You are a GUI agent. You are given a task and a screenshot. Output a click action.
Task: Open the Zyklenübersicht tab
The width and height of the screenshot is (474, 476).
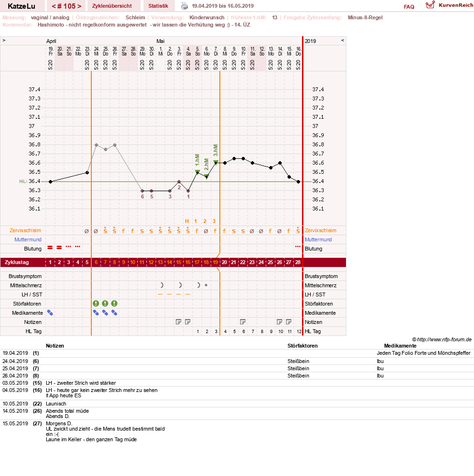(x=112, y=6)
